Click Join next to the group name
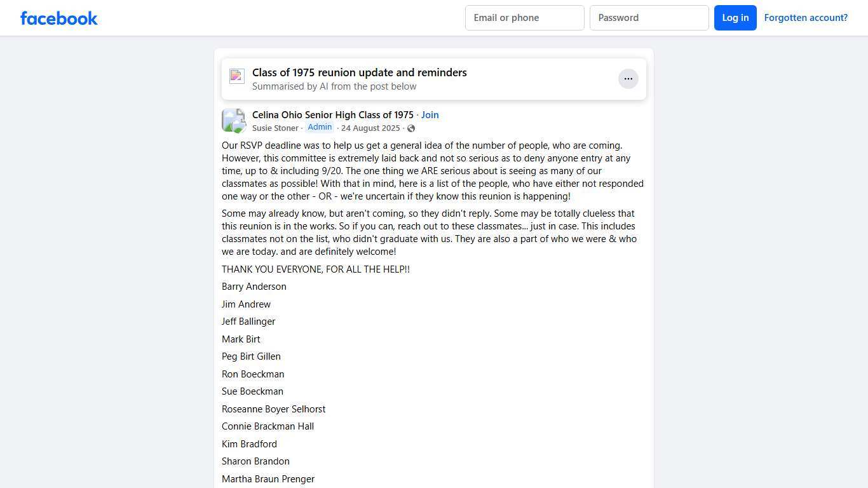 (x=430, y=115)
